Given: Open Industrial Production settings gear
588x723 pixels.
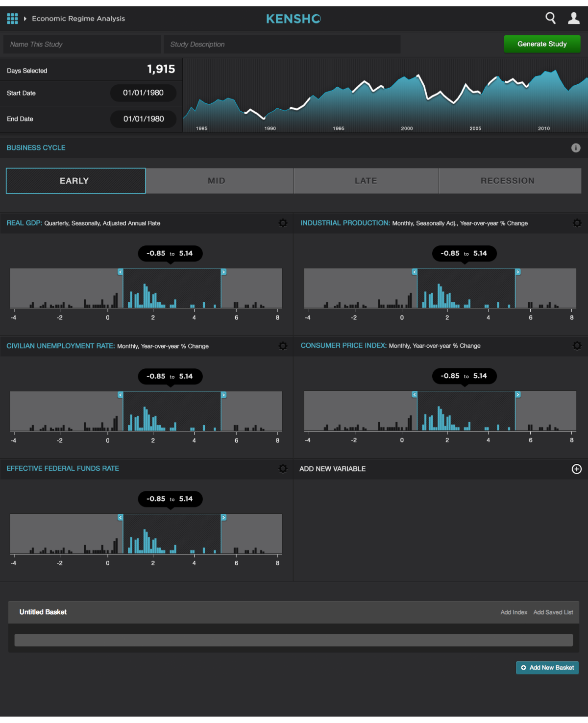Looking at the screenshot, I should tap(577, 223).
